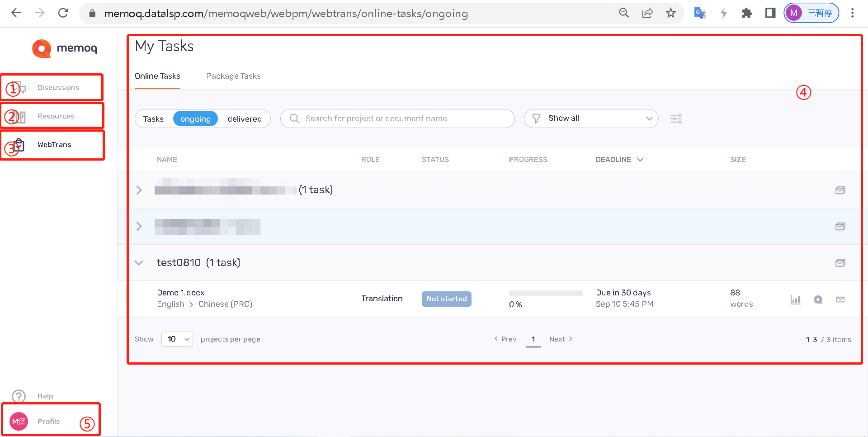Open the Help icon in sidebar
Screen dimensions: 868x437
(x=19, y=396)
